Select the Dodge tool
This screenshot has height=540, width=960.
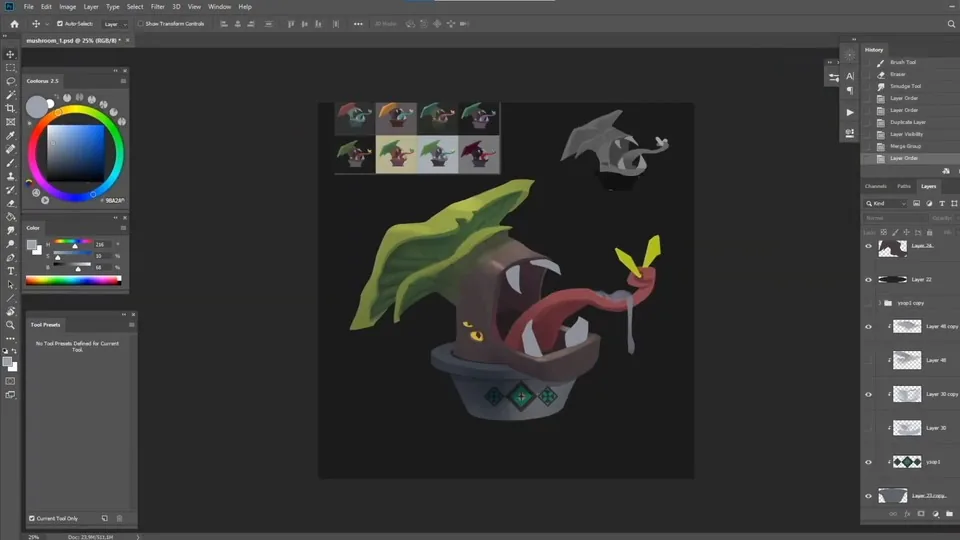click(10, 244)
